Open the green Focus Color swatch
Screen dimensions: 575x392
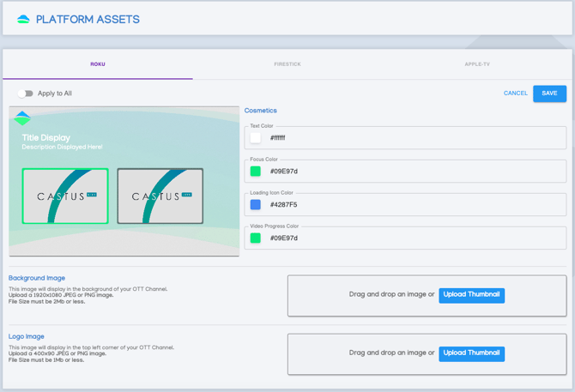point(256,172)
